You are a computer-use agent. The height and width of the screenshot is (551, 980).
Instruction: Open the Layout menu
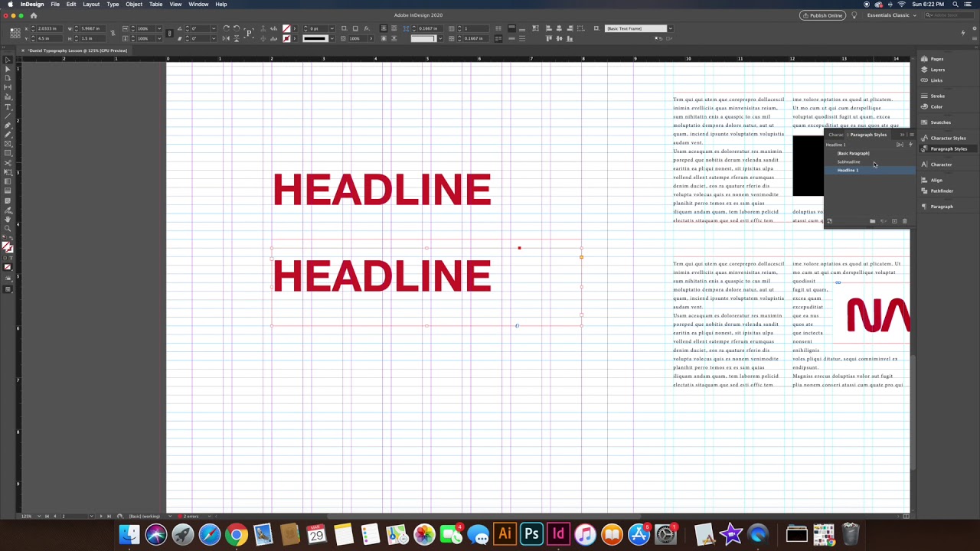coord(91,5)
